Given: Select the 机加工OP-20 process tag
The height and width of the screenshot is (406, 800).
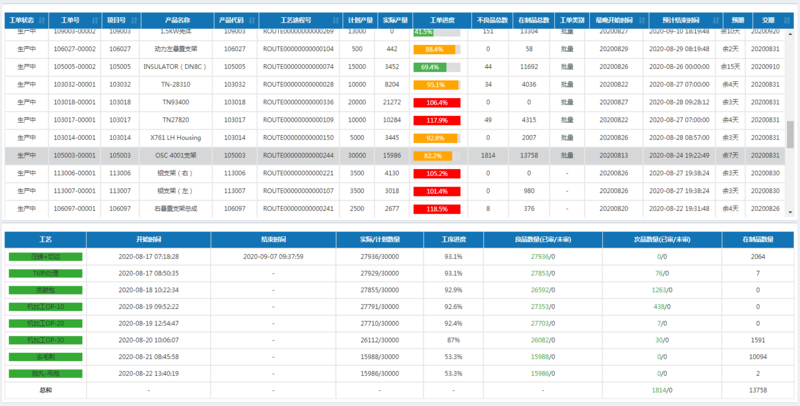Looking at the screenshot, I should (x=45, y=323).
